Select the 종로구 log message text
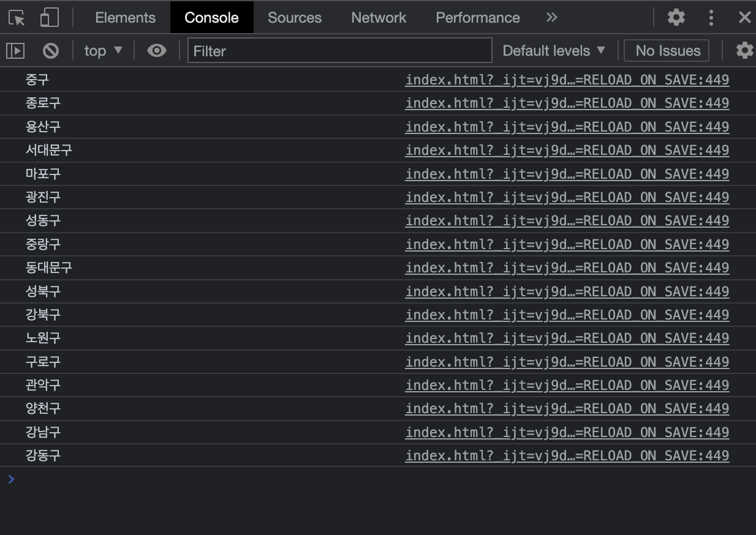The image size is (756, 535). (x=43, y=103)
